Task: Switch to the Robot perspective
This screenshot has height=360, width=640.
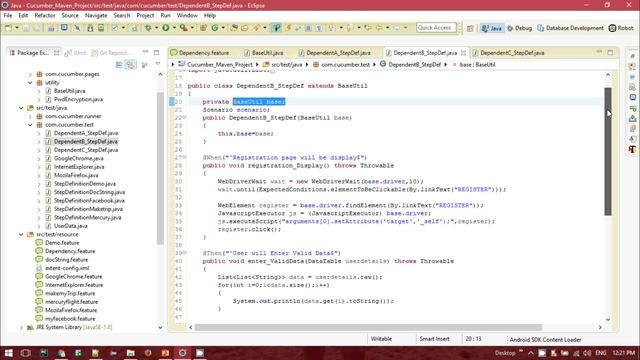Action: [621, 28]
